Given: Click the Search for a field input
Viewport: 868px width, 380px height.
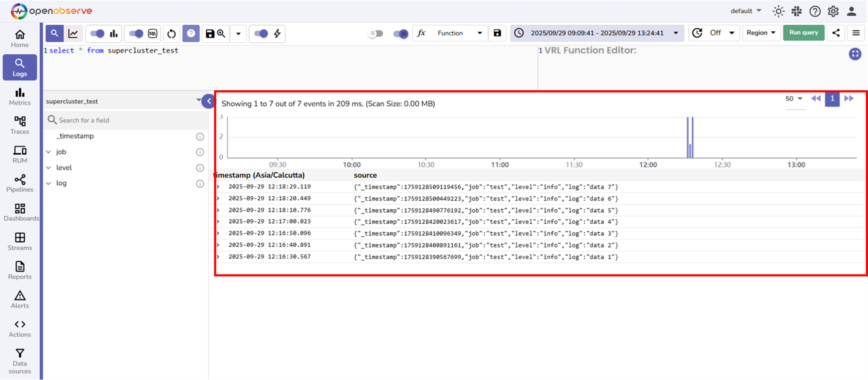Looking at the screenshot, I should [126, 120].
